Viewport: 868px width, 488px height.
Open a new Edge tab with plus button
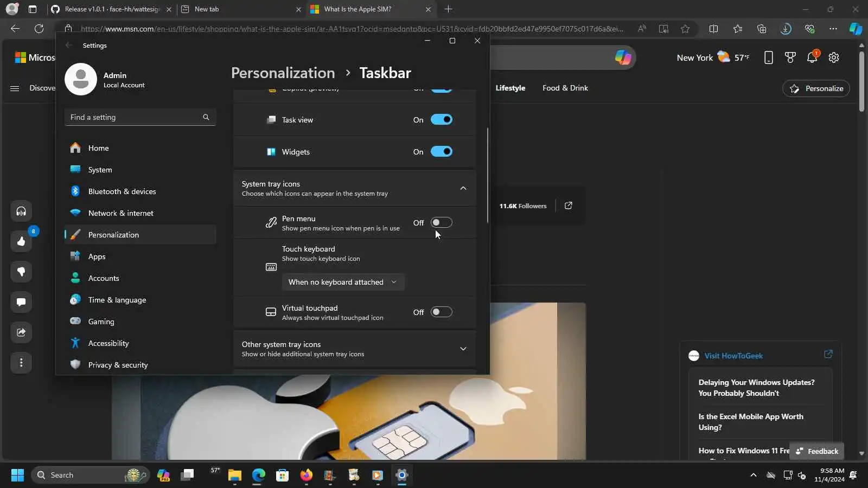(x=448, y=9)
